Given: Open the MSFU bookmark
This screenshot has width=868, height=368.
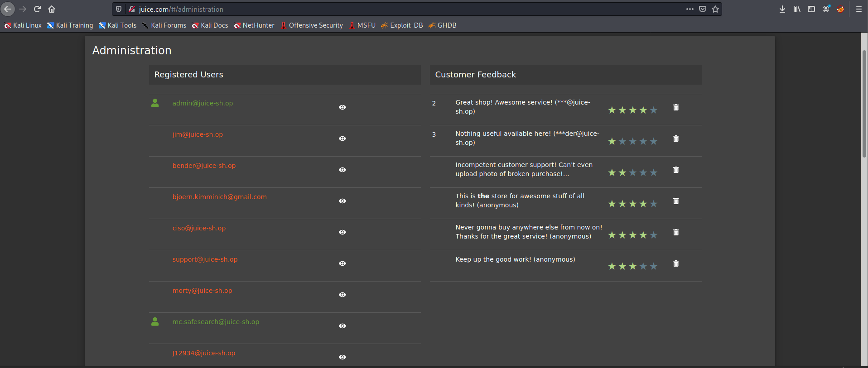Looking at the screenshot, I should [362, 25].
